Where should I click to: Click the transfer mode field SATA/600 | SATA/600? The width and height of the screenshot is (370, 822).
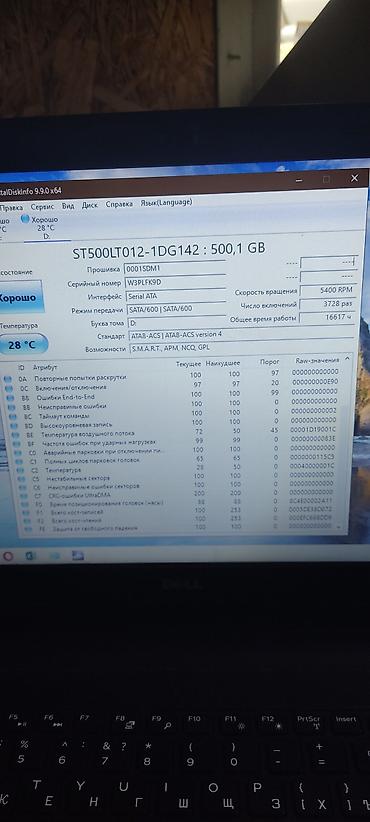[x=176, y=309]
